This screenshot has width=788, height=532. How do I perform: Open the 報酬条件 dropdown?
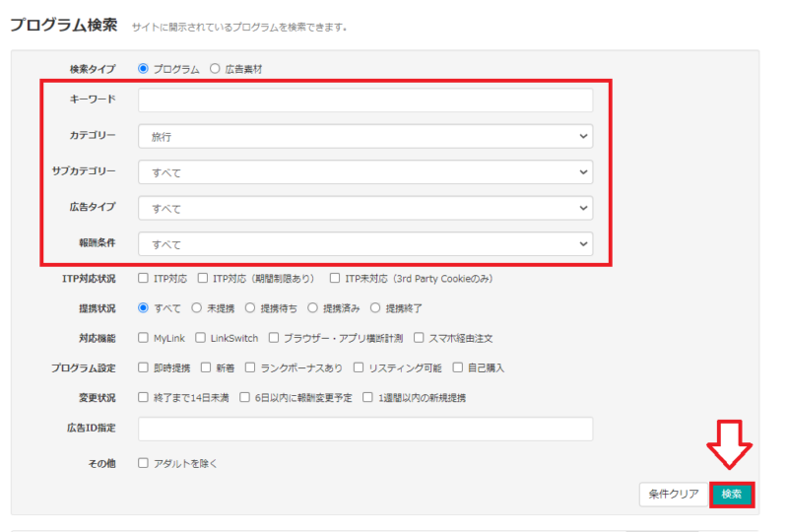coord(365,244)
